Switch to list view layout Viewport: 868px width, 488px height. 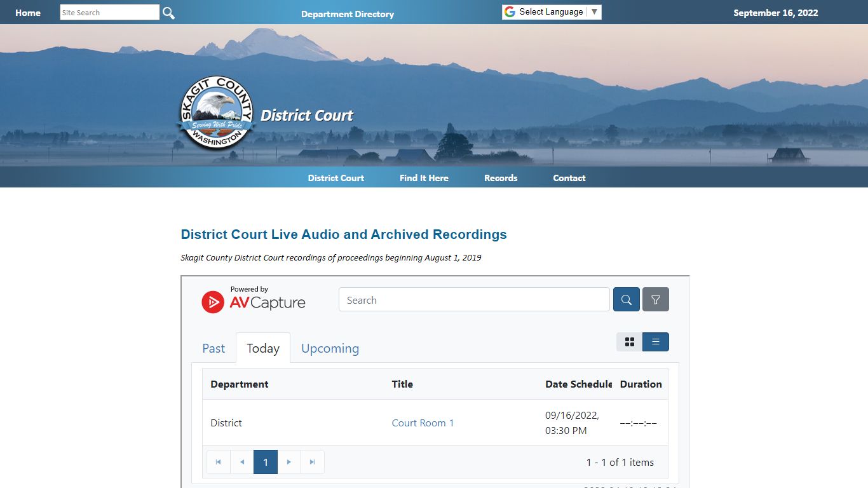tap(656, 342)
